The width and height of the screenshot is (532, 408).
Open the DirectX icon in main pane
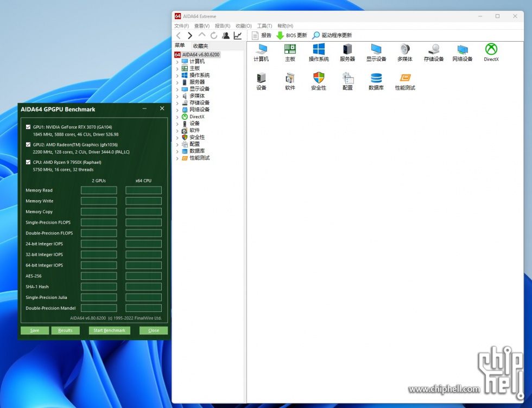pos(491,53)
